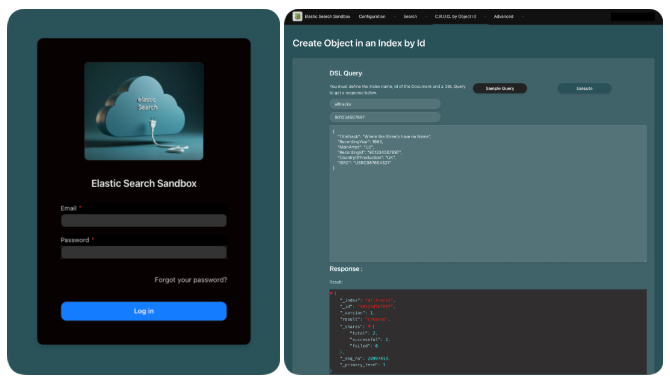Focus the Password input field

point(144,252)
